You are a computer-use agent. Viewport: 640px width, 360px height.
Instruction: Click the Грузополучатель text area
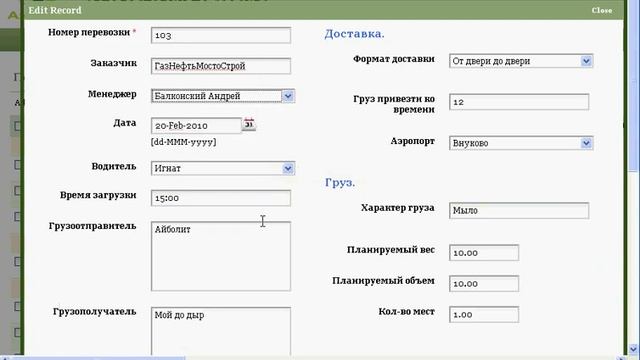221,331
